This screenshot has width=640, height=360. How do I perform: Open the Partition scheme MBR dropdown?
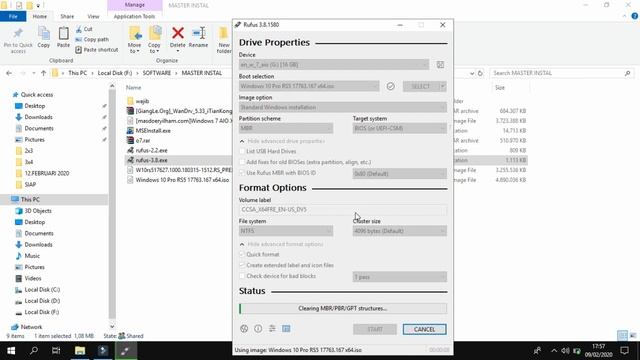[286, 128]
